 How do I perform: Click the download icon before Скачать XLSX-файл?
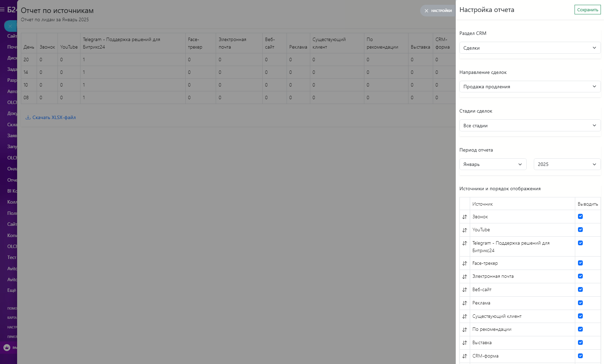(x=28, y=117)
